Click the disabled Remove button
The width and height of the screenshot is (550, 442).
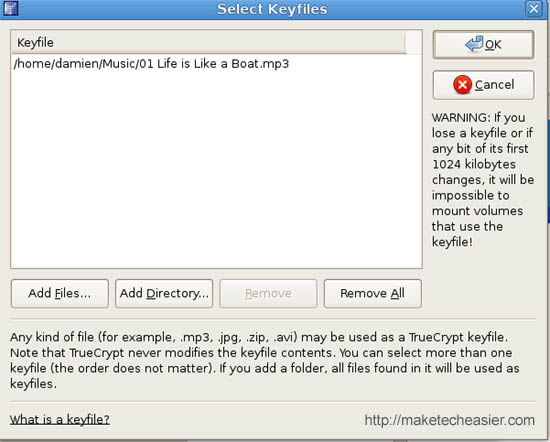[268, 294]
